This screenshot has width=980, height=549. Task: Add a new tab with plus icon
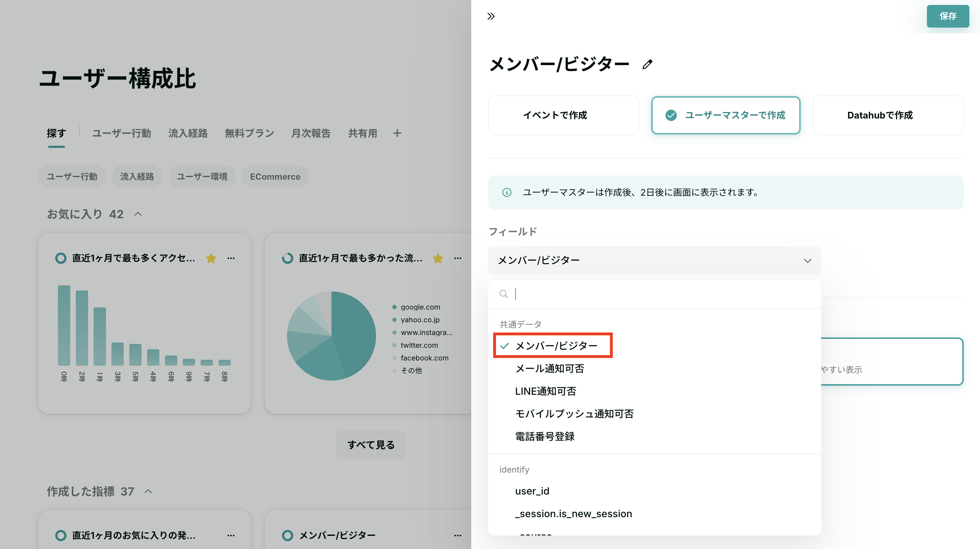click(x=397, y=133)
